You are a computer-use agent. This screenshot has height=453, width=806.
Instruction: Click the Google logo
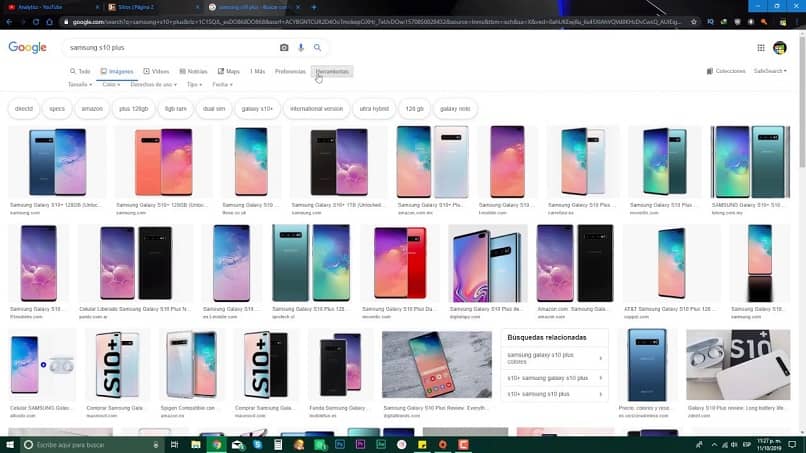pyautogui.click(x=27, y=47)
